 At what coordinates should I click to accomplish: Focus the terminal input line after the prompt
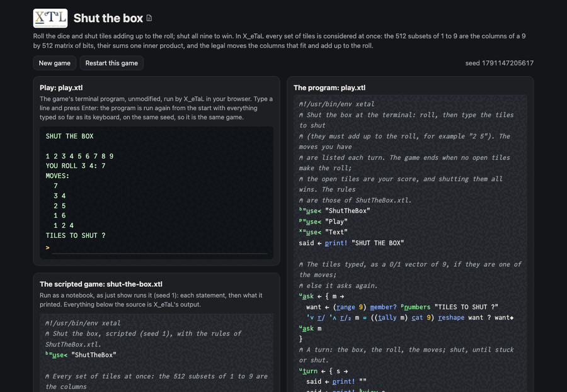(160, 248)
